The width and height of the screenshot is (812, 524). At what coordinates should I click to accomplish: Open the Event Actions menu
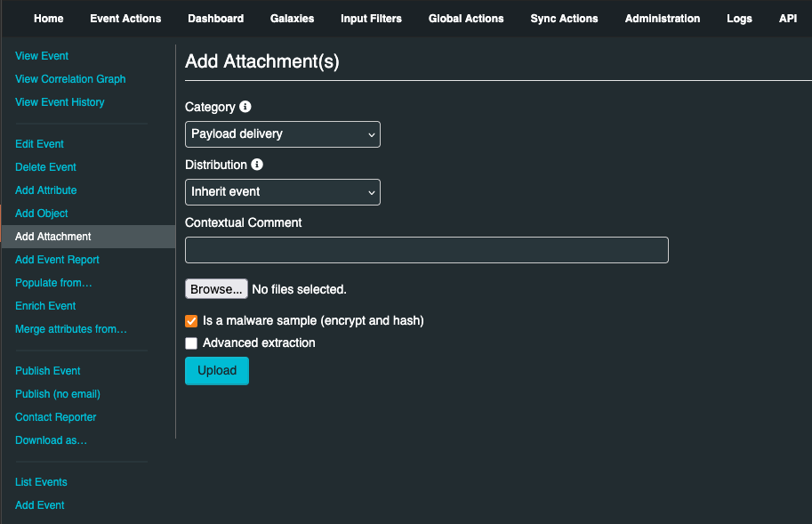(125, 19)
